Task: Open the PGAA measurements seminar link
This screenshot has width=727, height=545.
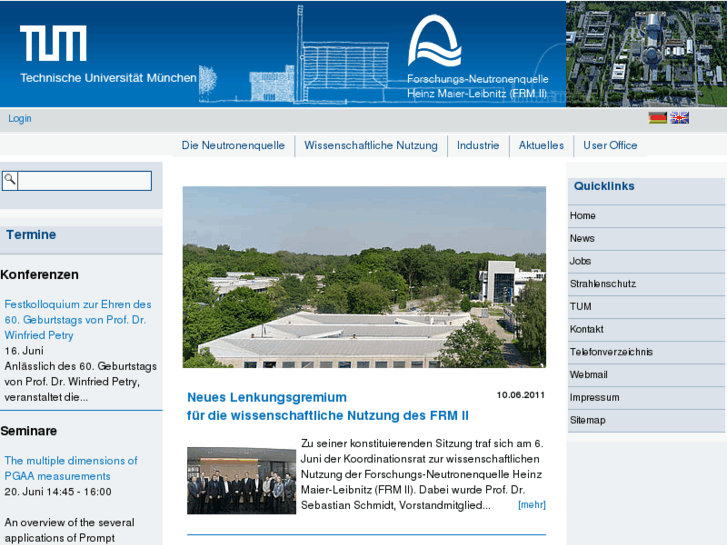Action: 71,468
